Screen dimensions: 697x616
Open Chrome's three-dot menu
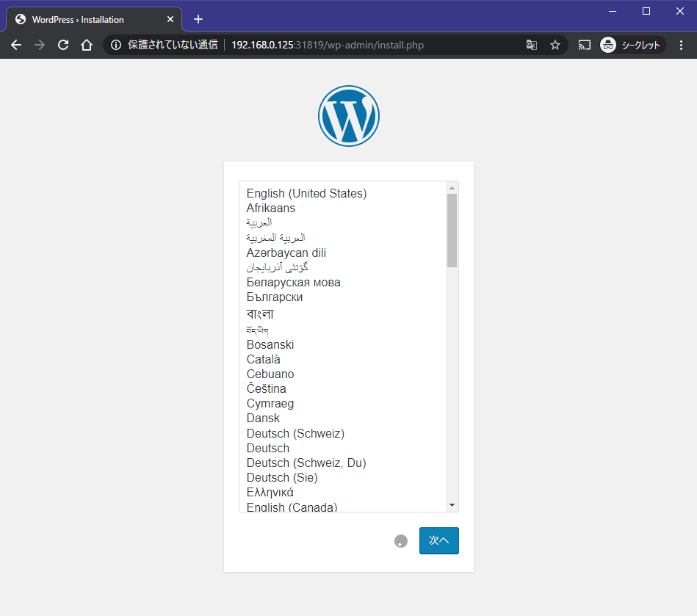[681, 45]
